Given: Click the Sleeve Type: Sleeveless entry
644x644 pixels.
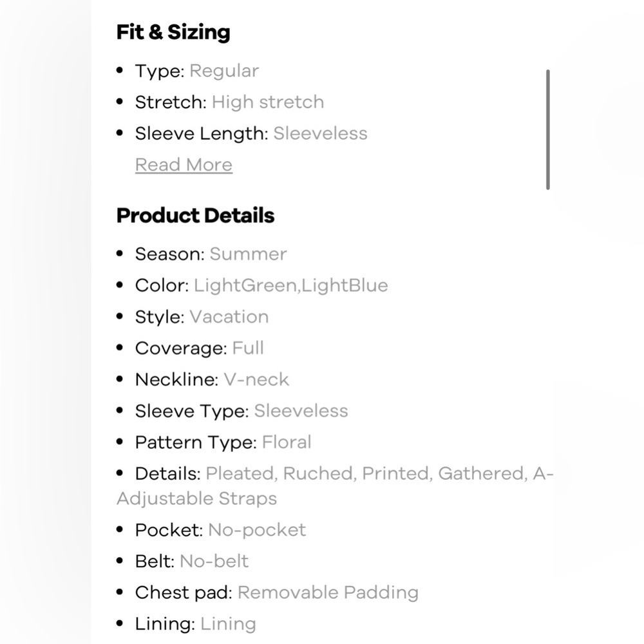Looking at the screenshot, I should [x=241, y=411].
